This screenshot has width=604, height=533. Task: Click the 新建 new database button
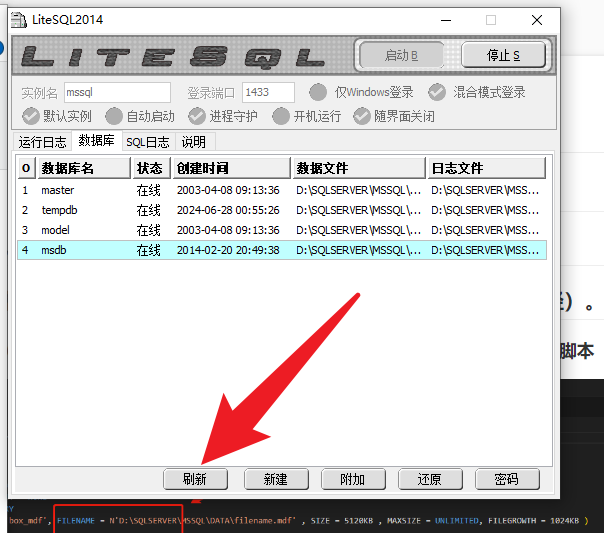point(276,479)
